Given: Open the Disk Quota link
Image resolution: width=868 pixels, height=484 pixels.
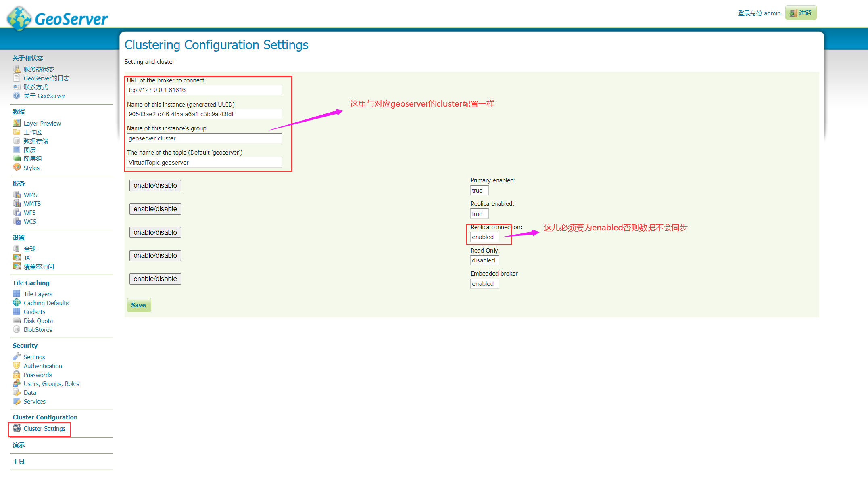Looking at the screenshot, I should click(x=38, y=321).
